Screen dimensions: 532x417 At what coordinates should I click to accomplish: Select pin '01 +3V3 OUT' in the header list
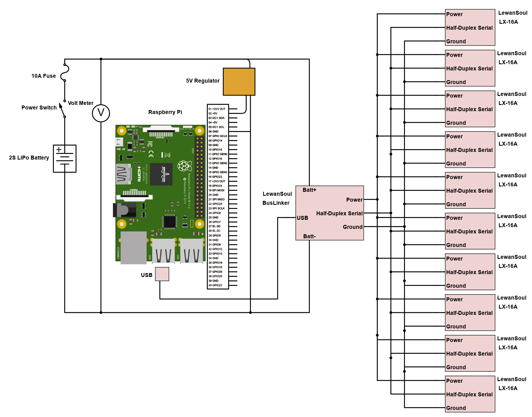point(217,109)
